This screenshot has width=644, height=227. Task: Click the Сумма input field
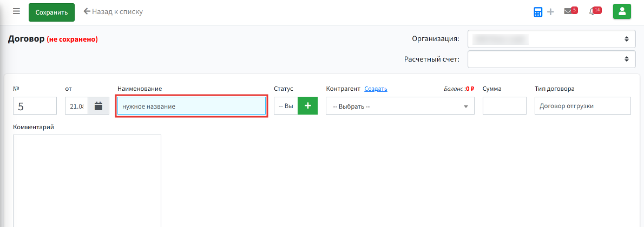[504, 106]
